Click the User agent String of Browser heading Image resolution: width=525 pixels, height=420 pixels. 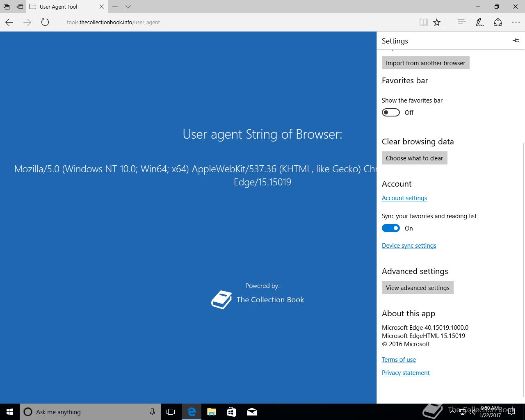coord(262,134)
